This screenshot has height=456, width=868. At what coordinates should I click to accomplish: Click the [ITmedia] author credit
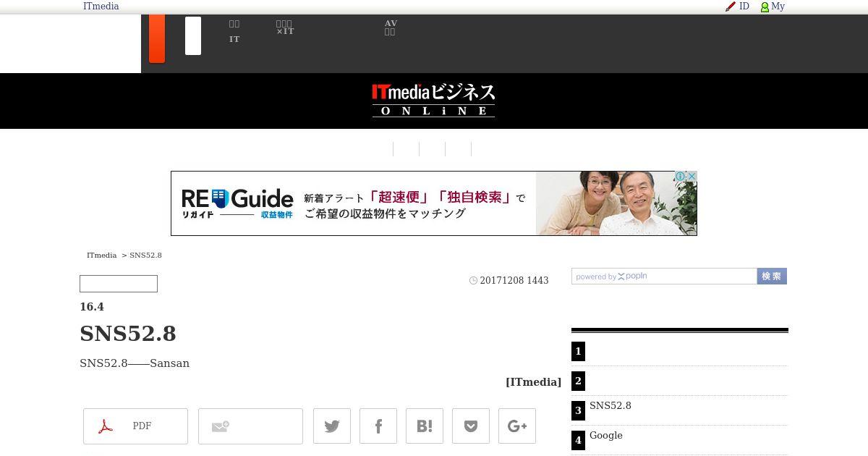click(533, 382)
